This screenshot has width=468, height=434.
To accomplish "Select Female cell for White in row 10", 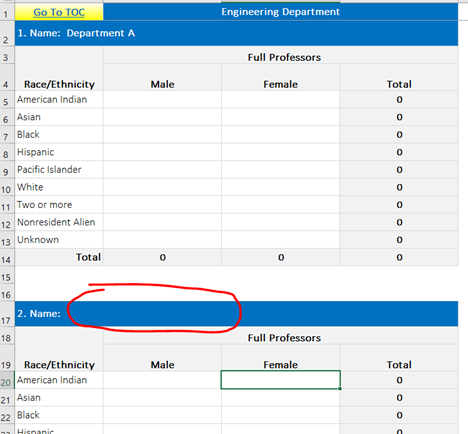I will coord(281,187).
